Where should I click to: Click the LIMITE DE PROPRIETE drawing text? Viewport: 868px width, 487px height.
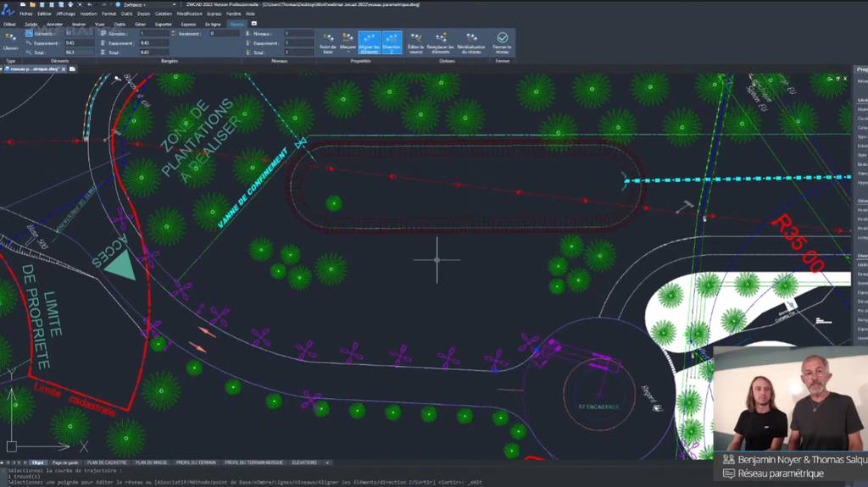(42, 317)
